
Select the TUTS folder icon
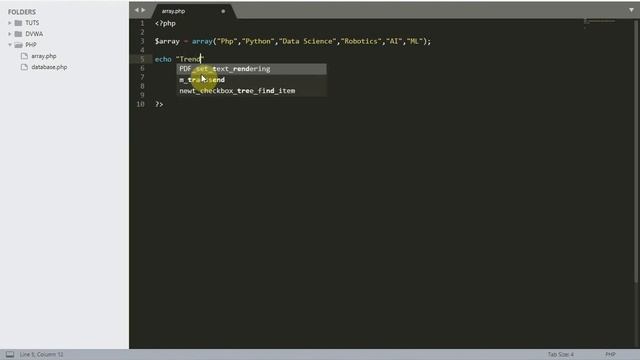click(x=18, y=23)
